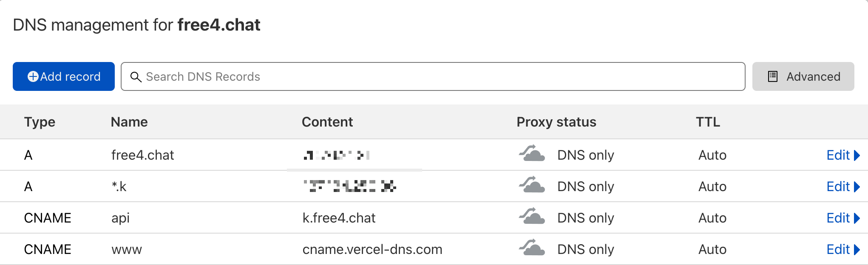Click the TTL column header

tap(708, 122)
